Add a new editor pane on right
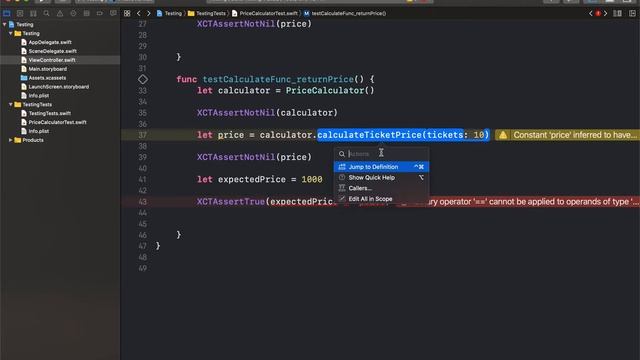This screenshot has height=360, width=640. click(632, 13)
